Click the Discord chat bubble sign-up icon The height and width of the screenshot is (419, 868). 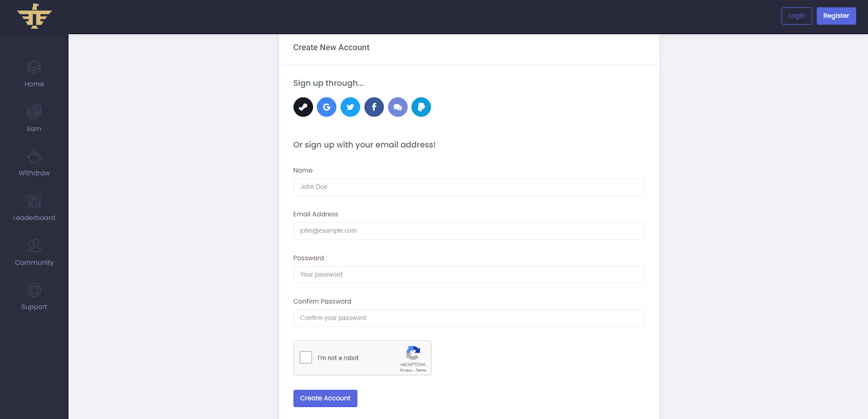coord(398,107)
